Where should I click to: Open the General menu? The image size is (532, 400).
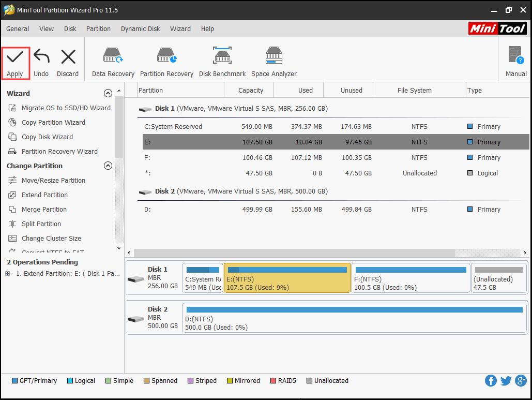pos(18,29)
